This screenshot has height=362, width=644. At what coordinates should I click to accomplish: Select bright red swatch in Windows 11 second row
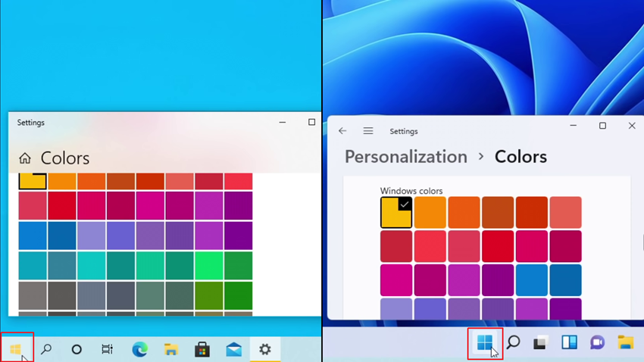click(498, 246)
